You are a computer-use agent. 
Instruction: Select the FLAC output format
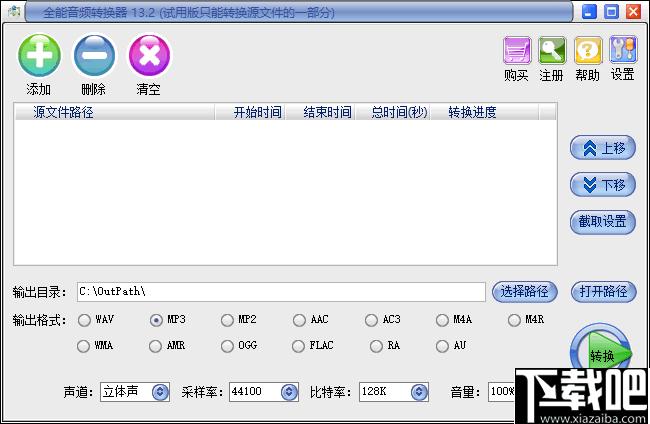click(x=298, y=346)
